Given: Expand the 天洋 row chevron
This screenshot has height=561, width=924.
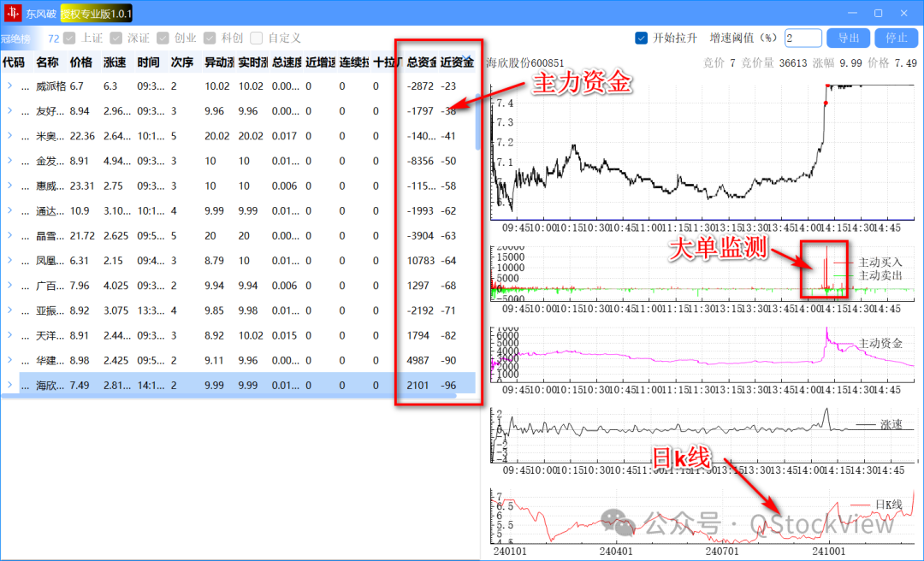Looking at the screenshot, I should [9, 335].
